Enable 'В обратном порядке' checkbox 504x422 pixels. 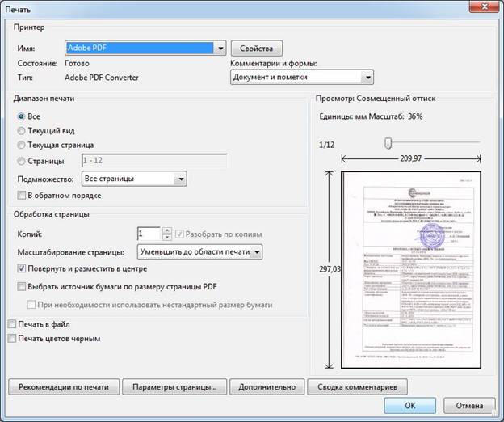point(22,196)
